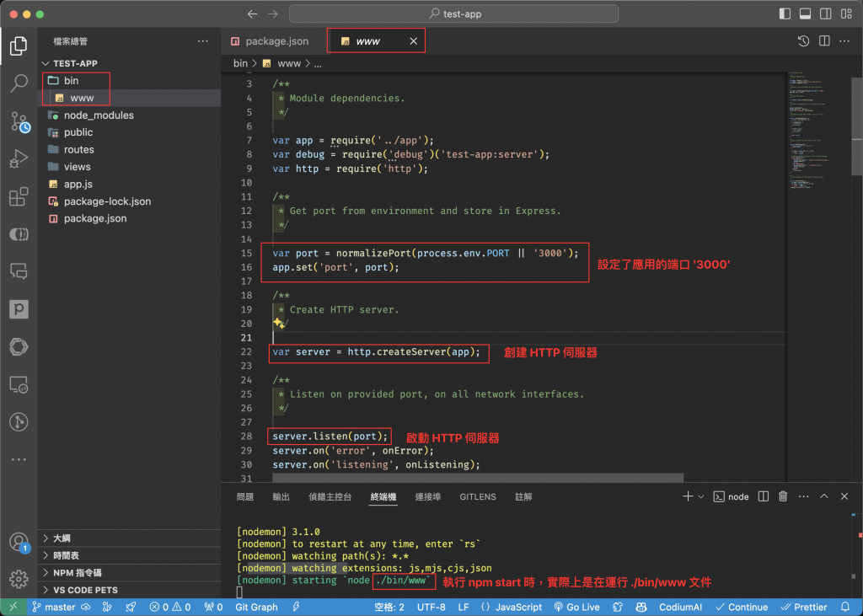Open the Extensions view
The width and height of the screenshot is (863, 616).
point(19,196)
